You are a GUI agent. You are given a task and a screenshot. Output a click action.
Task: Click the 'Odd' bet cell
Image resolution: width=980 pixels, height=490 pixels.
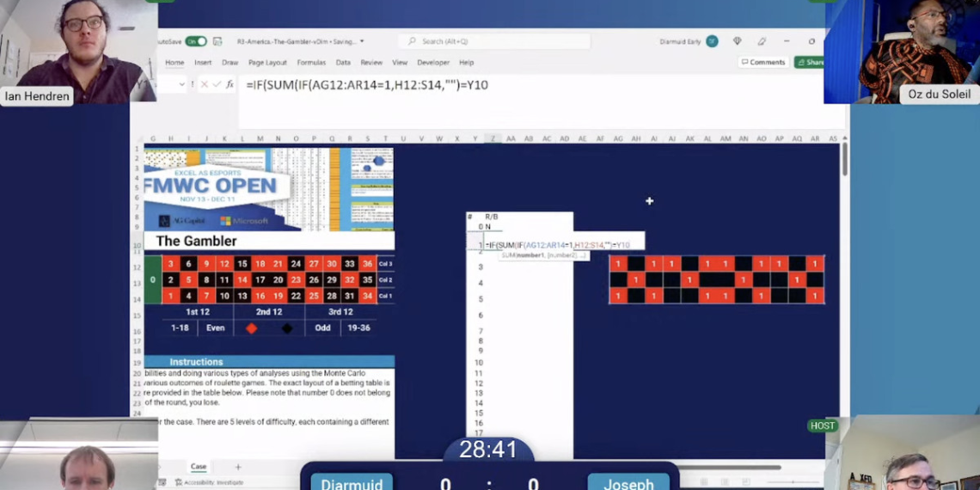(x=322, y=328)
